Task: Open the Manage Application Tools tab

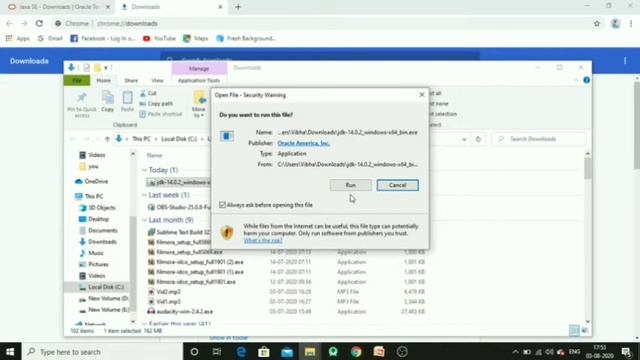Action: point(199,80)
